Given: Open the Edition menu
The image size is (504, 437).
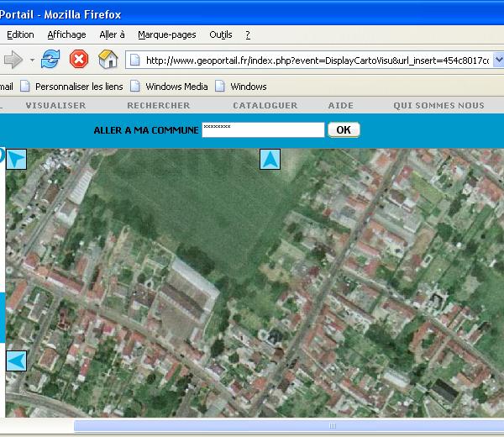Looking at the screenshot, I should point(20,34).
